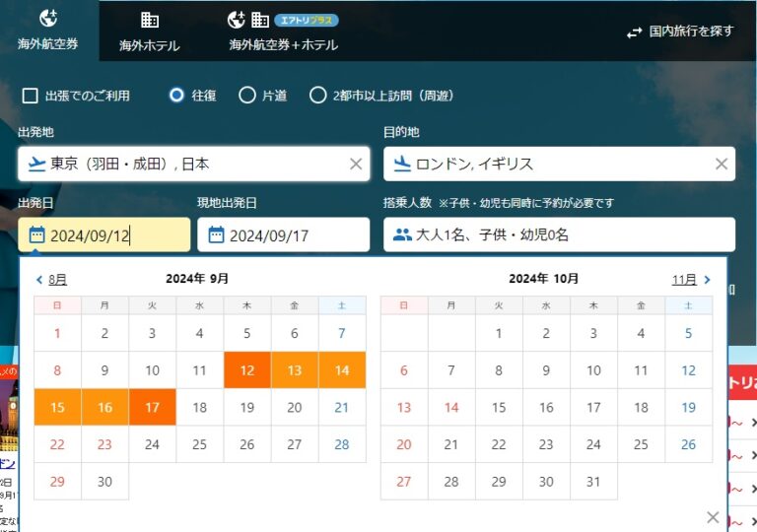Click the passengers people icon
The height and width of the screenshot is (532, 757).
click(x=402, y=235)
